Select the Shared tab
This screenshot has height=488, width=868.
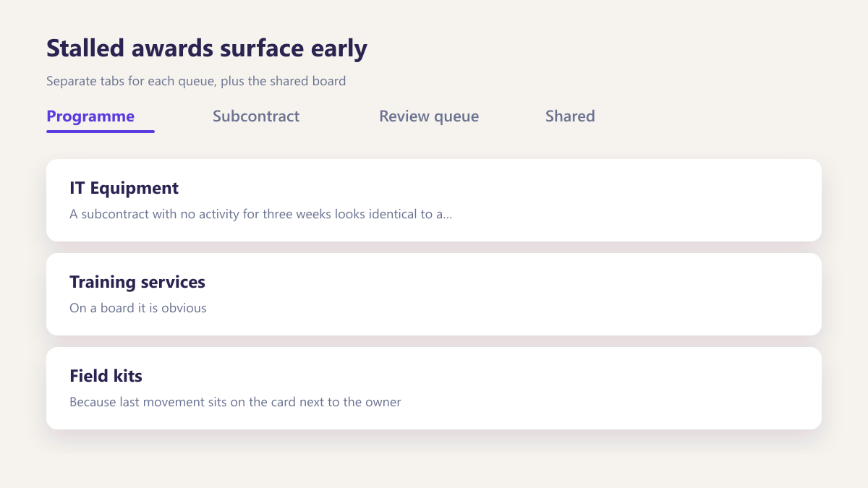[x=570, y=116]
